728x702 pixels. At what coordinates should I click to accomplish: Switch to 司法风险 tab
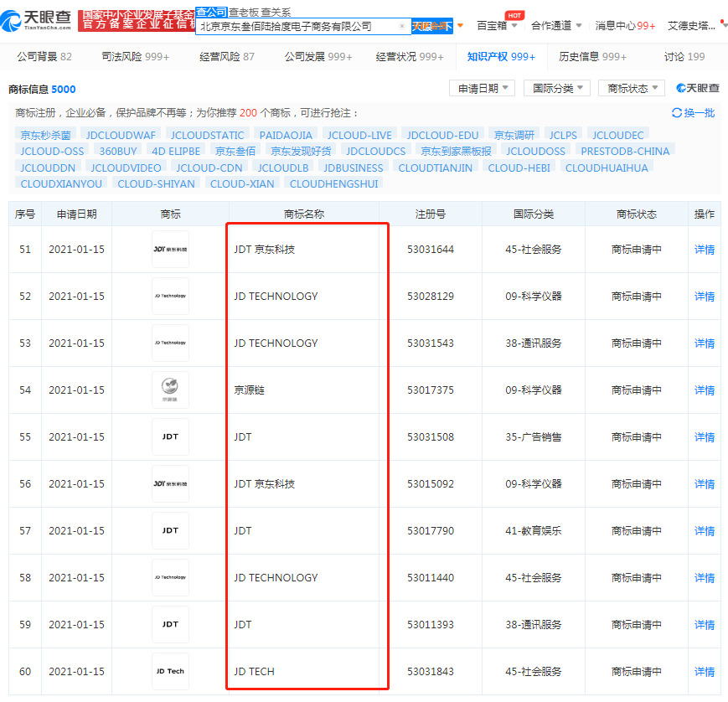pos(136,57)
